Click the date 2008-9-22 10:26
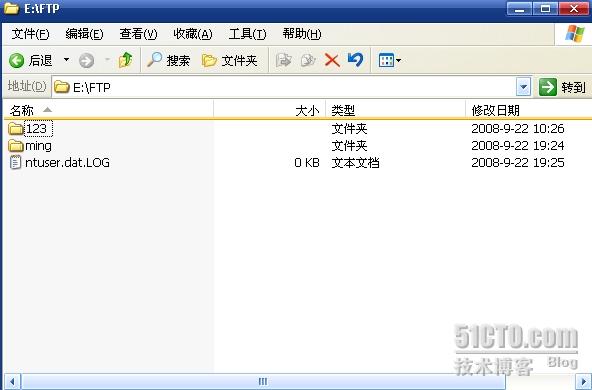The image size is (592, 390). (518, 129)
